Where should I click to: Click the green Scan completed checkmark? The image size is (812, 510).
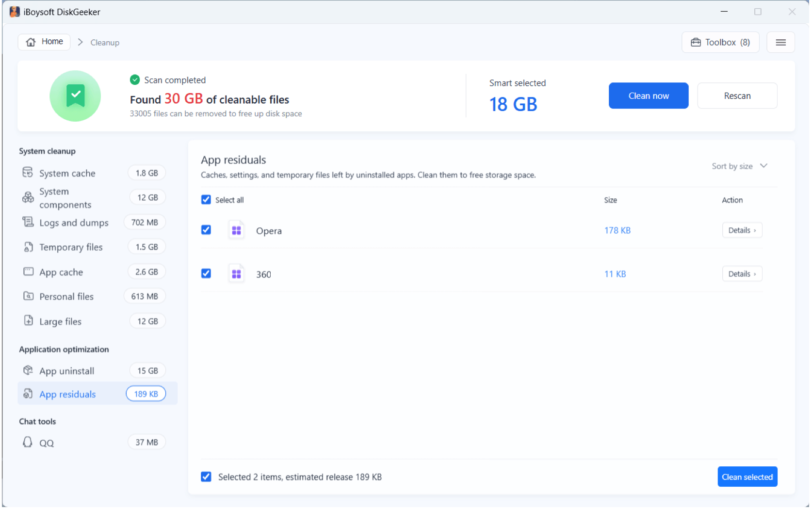coord(135,80)
